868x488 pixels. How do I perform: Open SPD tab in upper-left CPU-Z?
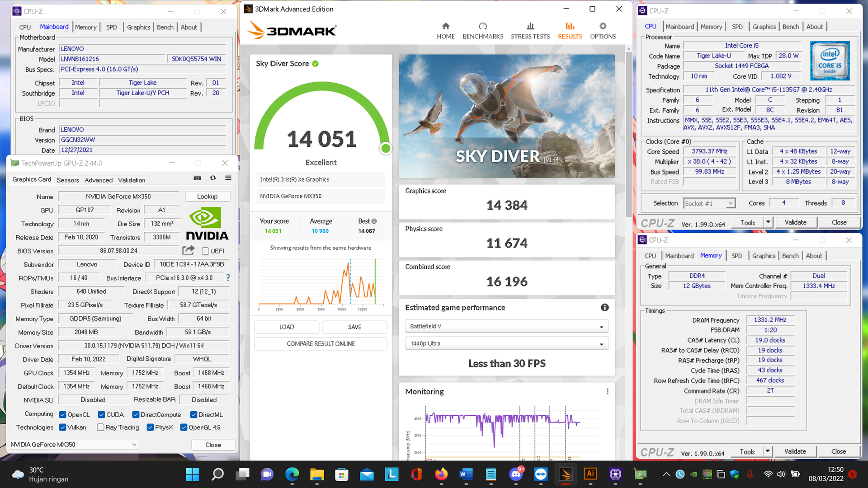(112, 27)
